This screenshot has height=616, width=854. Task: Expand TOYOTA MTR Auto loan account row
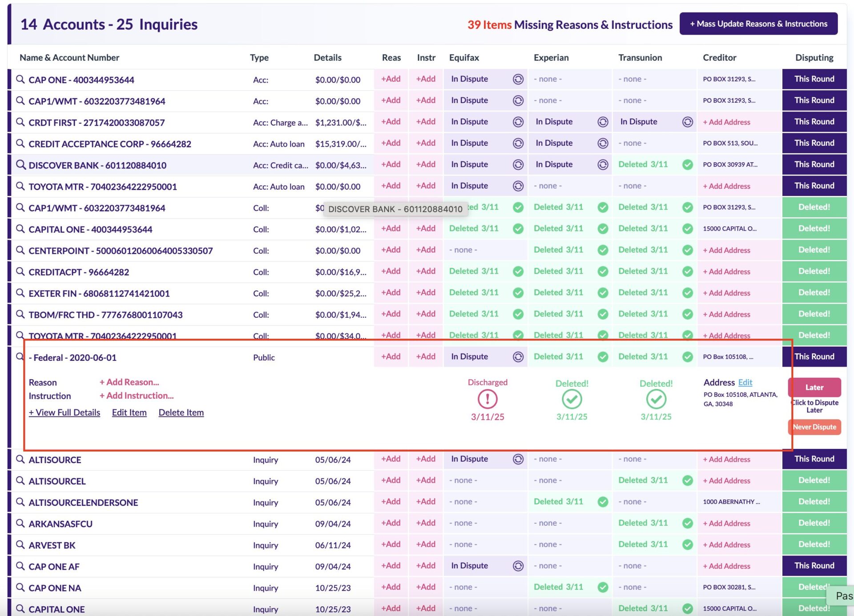103,187
